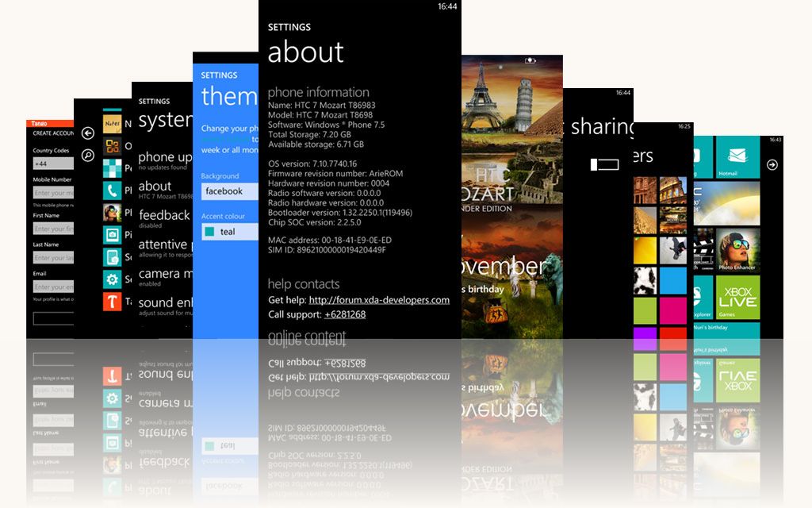The width and height of the screenshot is (812, 508).
Task: Tap 'Firmware revision number: ArieROM' text
Action: tap(335, 174)
